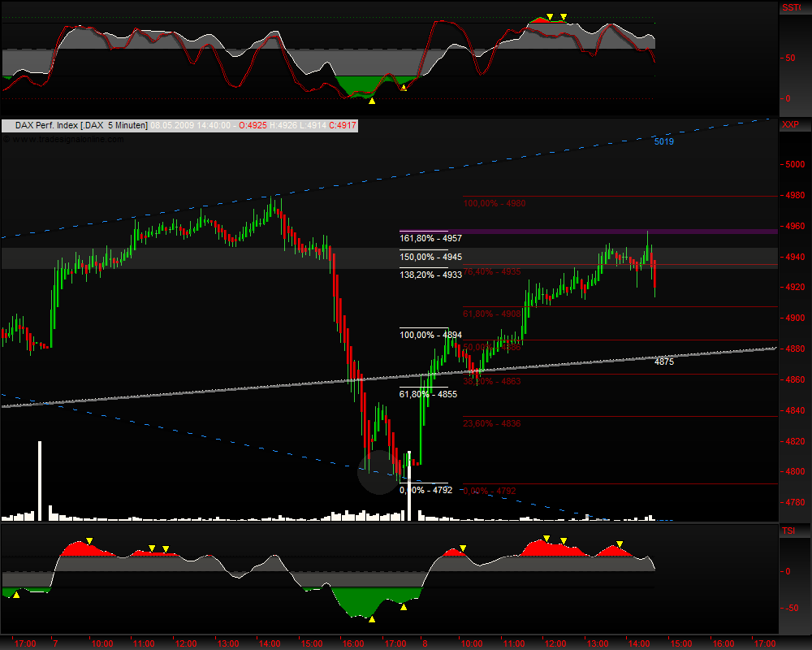Screen dimensions: 812x650
Task: Click the rightmost yellow triangle in SSTI panel
Action: pyautogui.click(x=564, y=17)
